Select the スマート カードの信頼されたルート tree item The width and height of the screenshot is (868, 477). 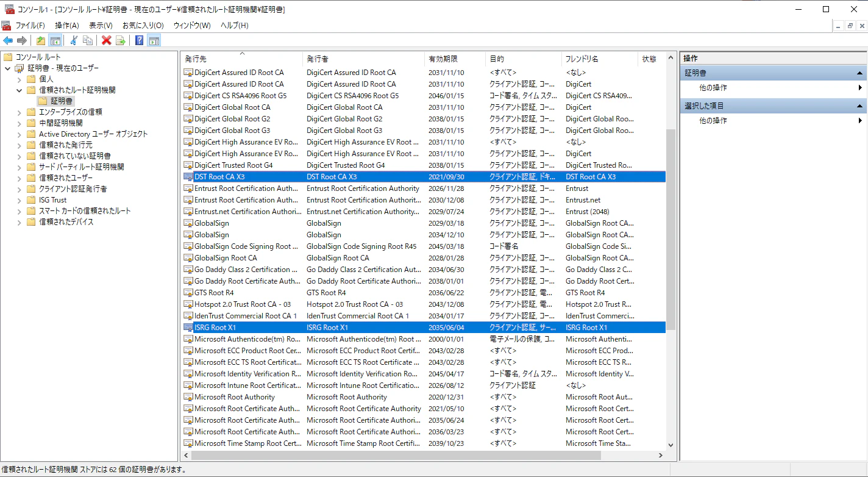[x=85, y=210]
